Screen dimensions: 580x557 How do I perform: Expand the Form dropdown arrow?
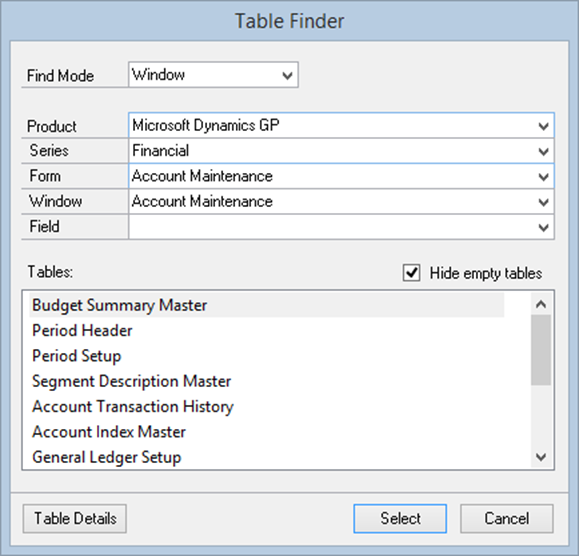coord(543,177)
